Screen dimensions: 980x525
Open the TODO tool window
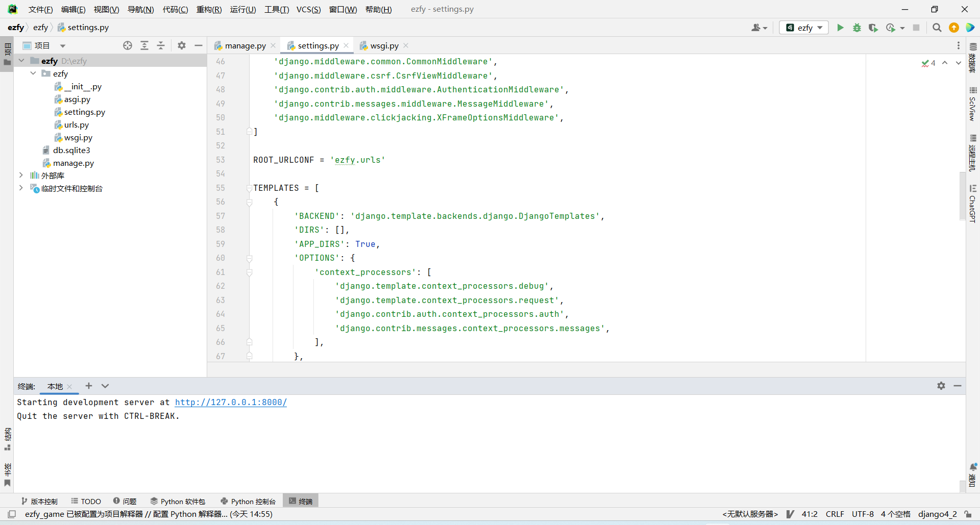tap(86, 502)
